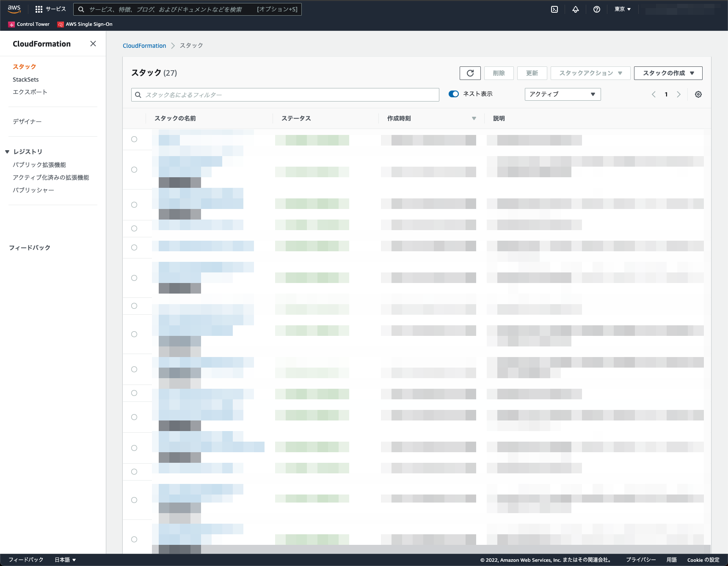The width and height of the screenshot is (728, 566).
Task: Refresh the stack list
Action: point(470,73)
